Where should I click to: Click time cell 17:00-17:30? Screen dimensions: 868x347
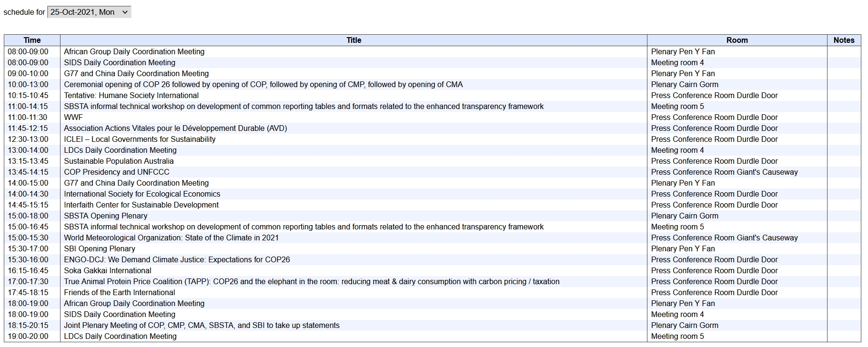(28, 281)
